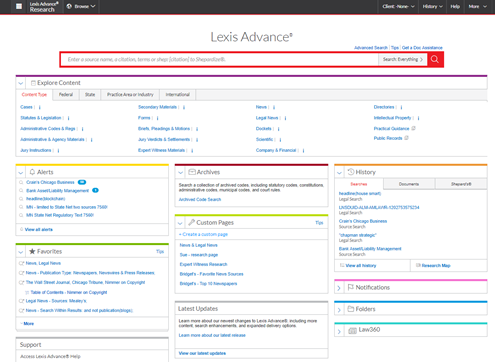Click Help in the top bar

click(455, 6)
